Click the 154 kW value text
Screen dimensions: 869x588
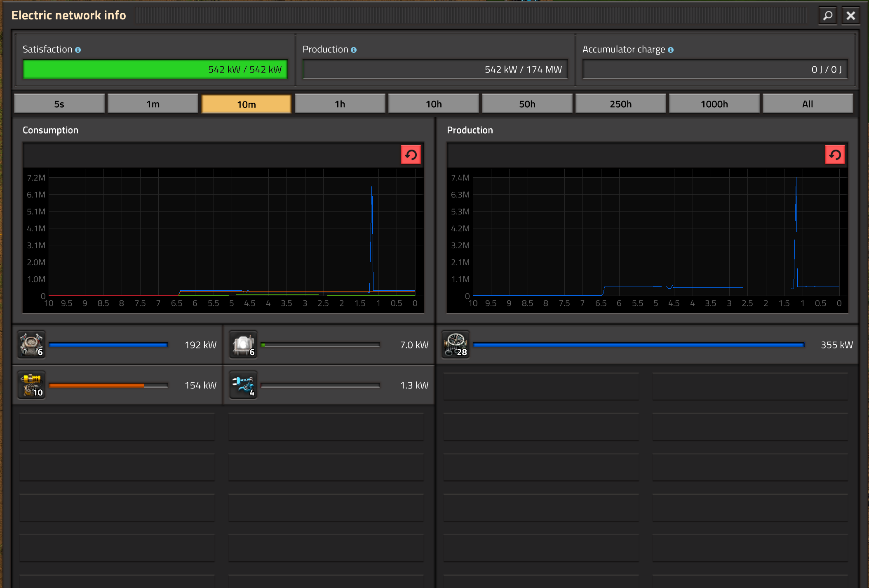click(x=200, y=385)
